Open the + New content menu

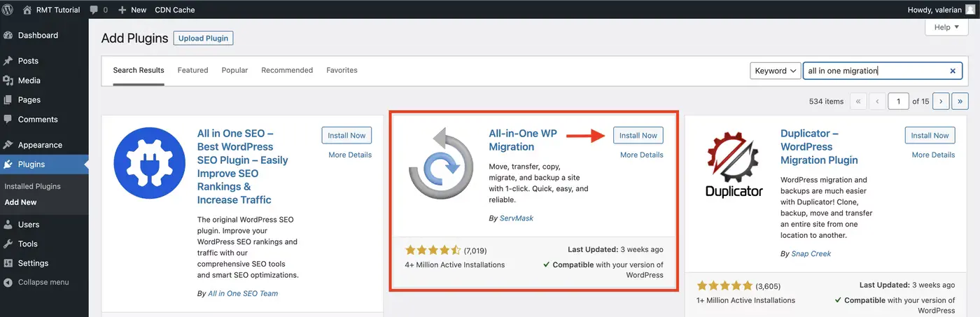coord(132,10)
